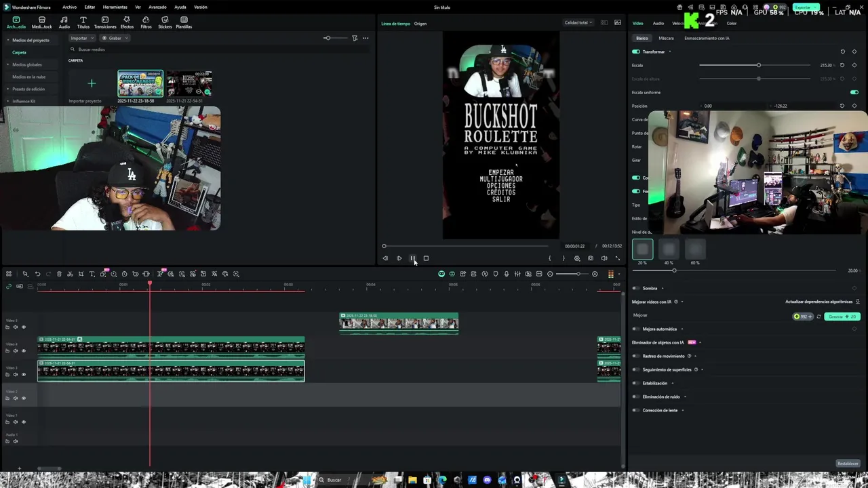This screenshot has width=868, height=488.
Task: Open the Transiciones panel
Action: click(x=105, y=22)
